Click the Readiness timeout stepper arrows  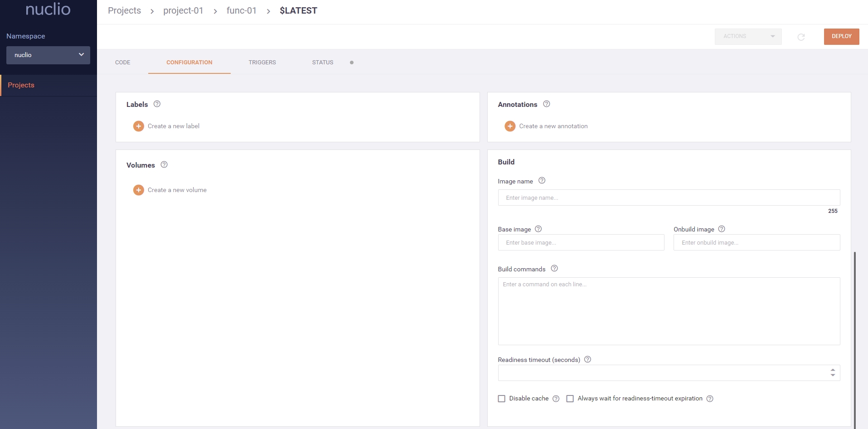(x=833, y=372)
